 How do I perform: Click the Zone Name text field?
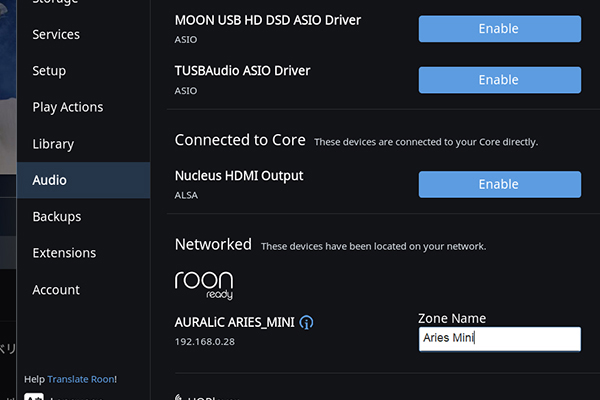click(499, 338)
